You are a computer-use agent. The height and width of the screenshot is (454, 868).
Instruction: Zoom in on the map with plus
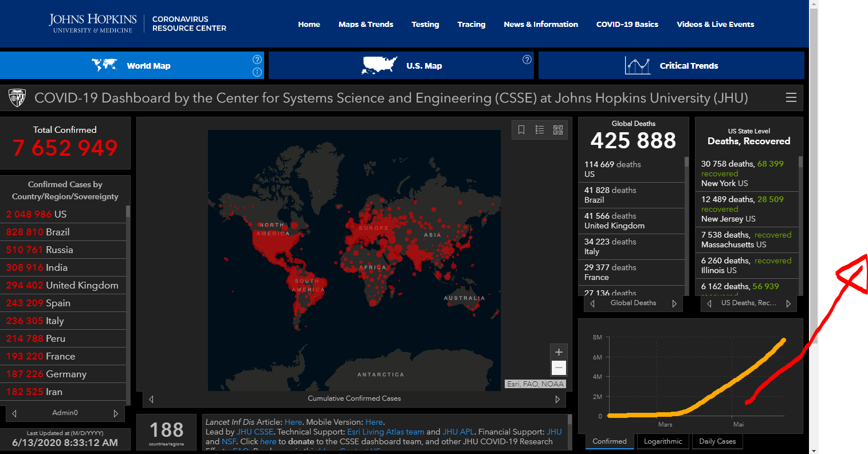point(559,352)
